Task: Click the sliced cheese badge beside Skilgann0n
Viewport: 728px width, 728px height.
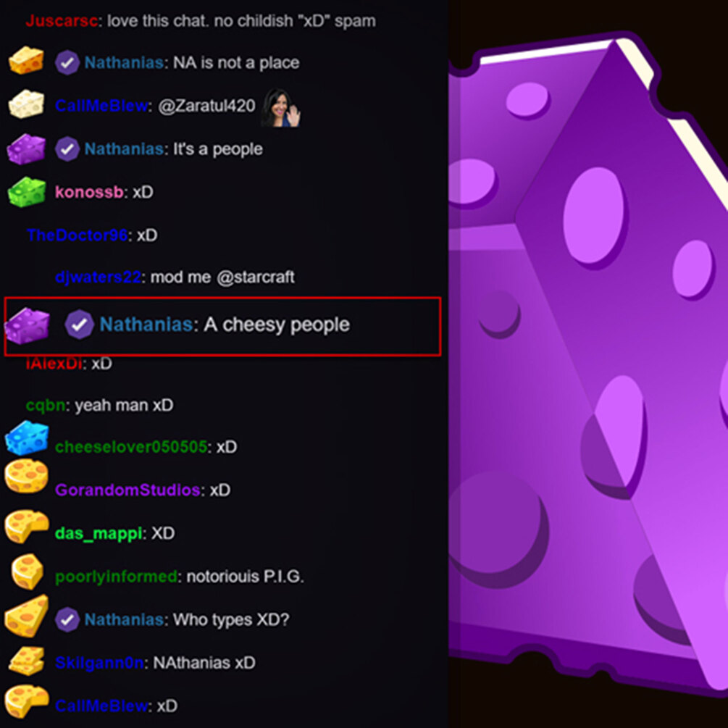Action: [x=27, y=661]
